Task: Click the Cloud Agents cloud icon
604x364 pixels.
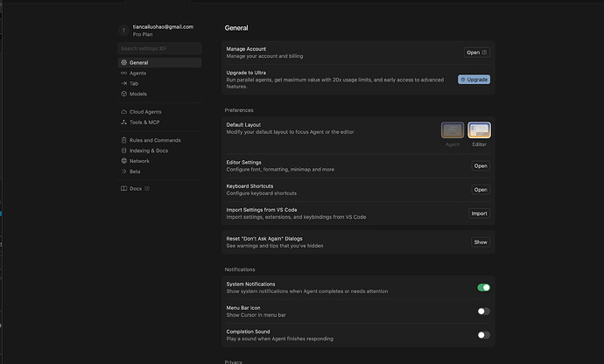Action: click(x=123, y=112)
